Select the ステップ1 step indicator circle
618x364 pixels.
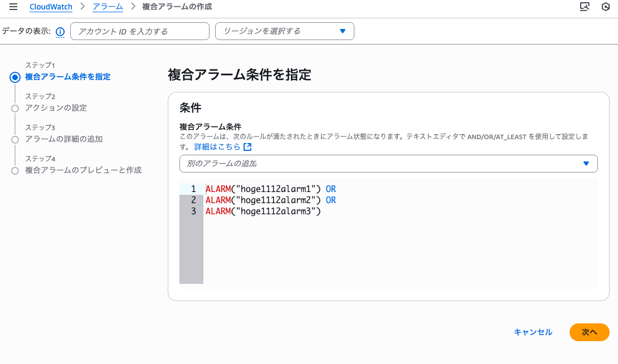click(14, 77)
